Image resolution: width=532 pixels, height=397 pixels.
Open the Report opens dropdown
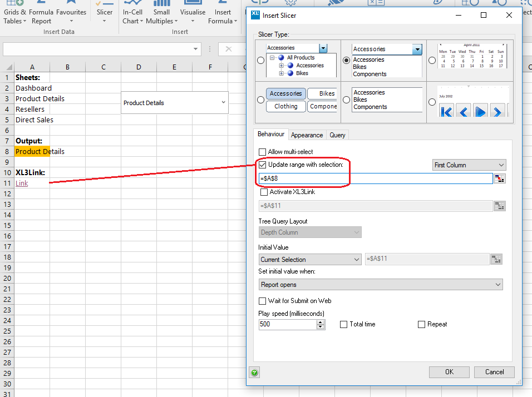coord(381,285)
